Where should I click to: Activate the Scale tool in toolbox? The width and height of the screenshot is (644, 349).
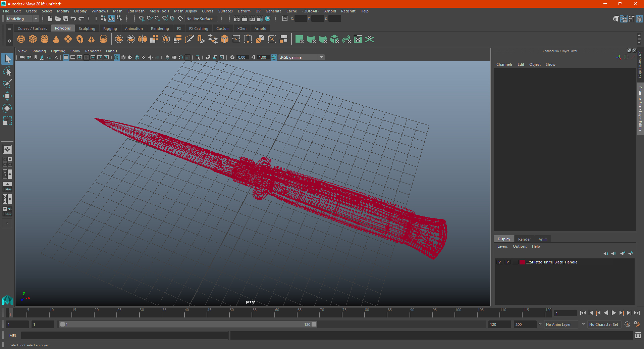pyautogui.click(x=7, y=120)
